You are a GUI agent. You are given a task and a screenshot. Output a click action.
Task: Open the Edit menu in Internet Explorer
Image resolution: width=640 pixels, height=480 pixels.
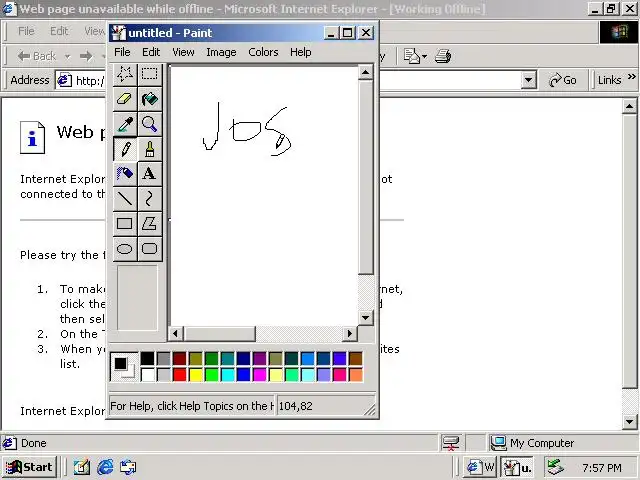[59, 31]
